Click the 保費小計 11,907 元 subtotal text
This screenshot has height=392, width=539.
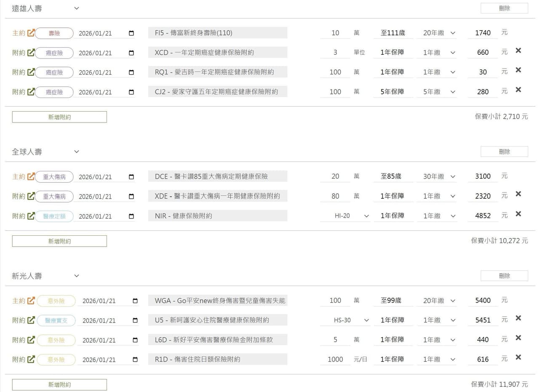(x=499, y=384)
